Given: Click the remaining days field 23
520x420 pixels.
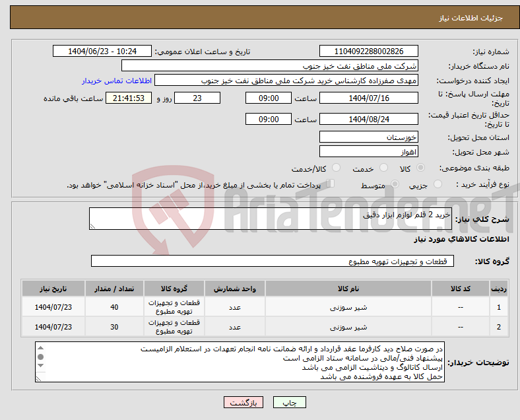Looking at the screenshot, I should pyautogui.click(x=197, y=98).
